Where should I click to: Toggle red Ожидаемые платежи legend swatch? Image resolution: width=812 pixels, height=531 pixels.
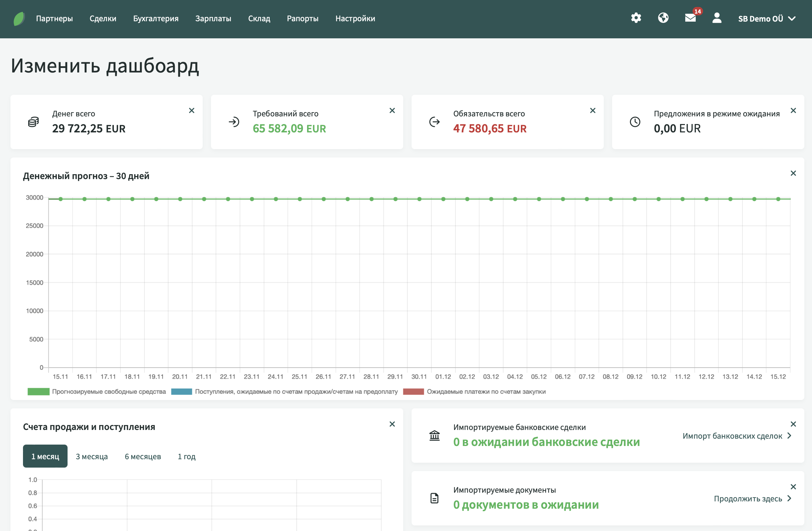[x=413, y=392]
